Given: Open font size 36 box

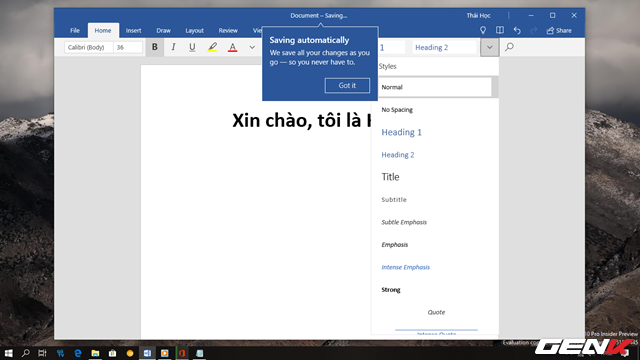Looking at the screenshot, I should tap(128, 47).
